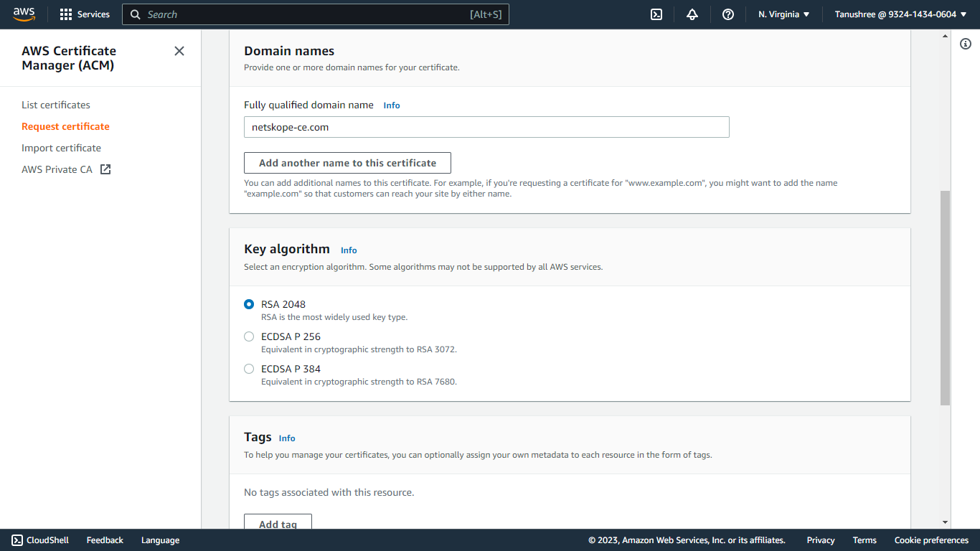Open the notifications bell
Viewport: 980px width, 551px height.
[x=692, y=14]
